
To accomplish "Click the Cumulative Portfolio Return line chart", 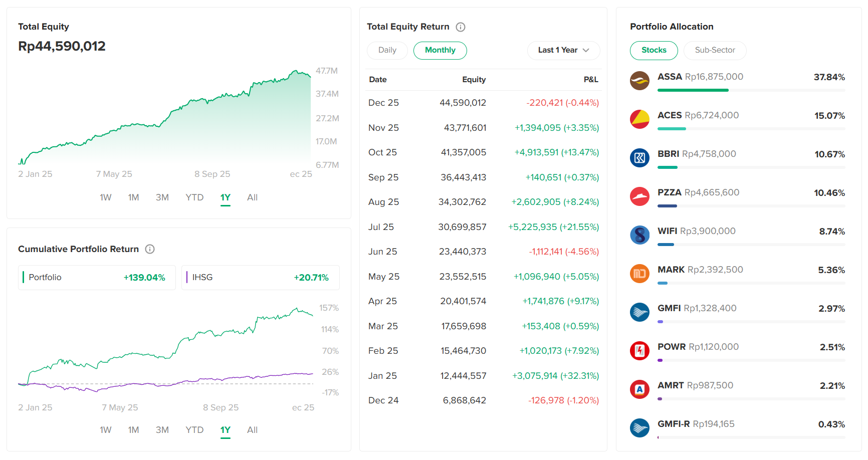I will 165,350.
